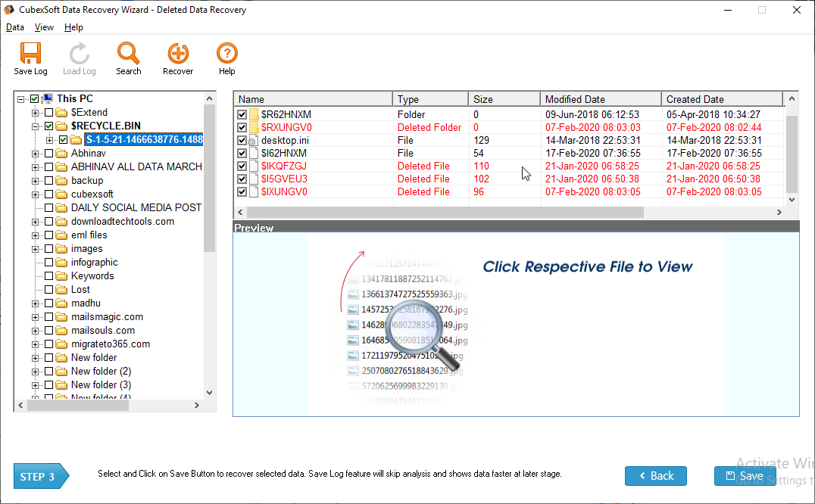Open the Data menu
Image resolution: width=815 pixels, height=504 pixels.
click(x=15, y=27)
